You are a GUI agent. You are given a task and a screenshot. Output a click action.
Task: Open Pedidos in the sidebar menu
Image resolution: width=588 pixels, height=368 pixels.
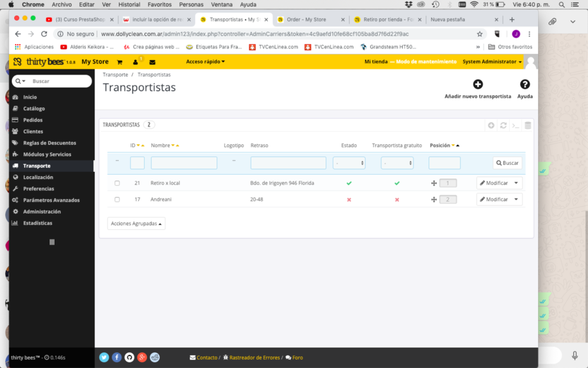click(33, 120)
